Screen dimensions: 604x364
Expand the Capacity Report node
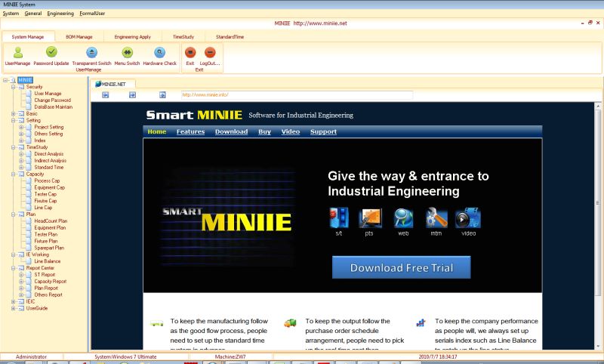click(x=21, y=282)
